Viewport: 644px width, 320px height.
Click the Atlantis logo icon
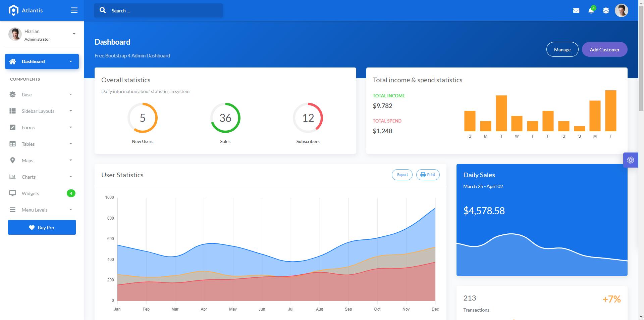(x=13, y=10)
